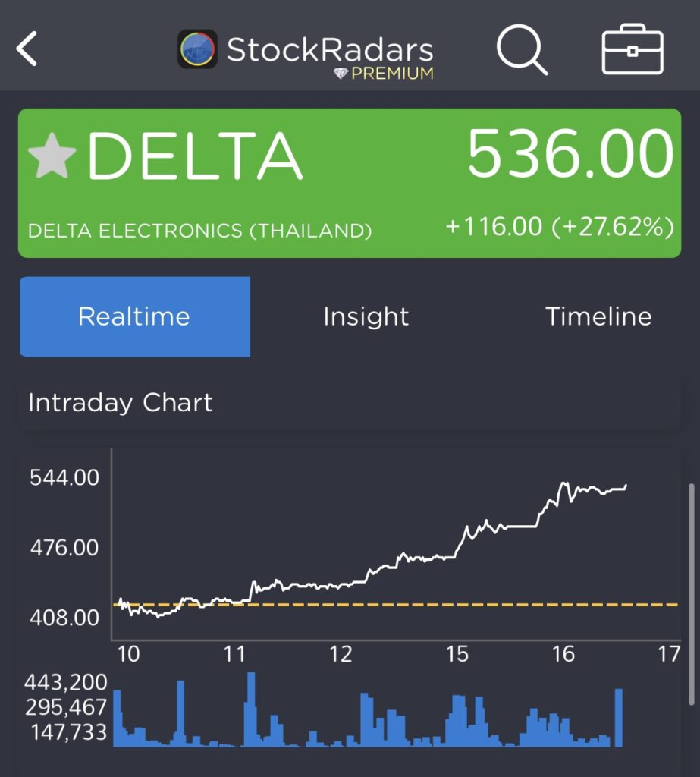
Task: Tap the Premium diamond icon
Action: (x=342, y=74)
